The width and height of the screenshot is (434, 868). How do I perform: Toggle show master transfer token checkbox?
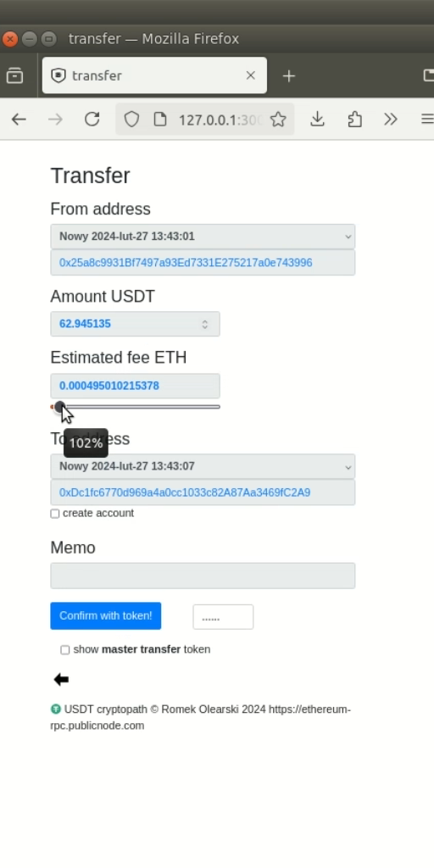tap(64, 650)
